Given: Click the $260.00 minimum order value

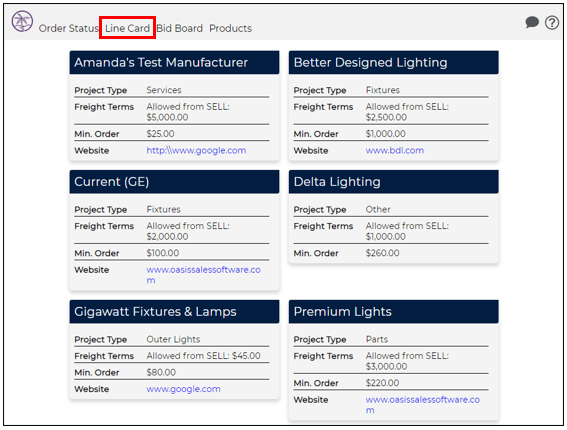Looking at the screenshot, I should coord(382,253).
